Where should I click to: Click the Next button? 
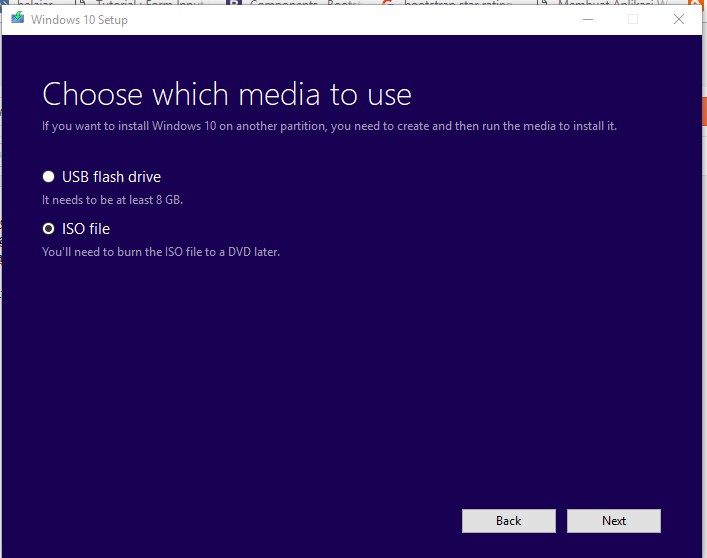[614, 521]
